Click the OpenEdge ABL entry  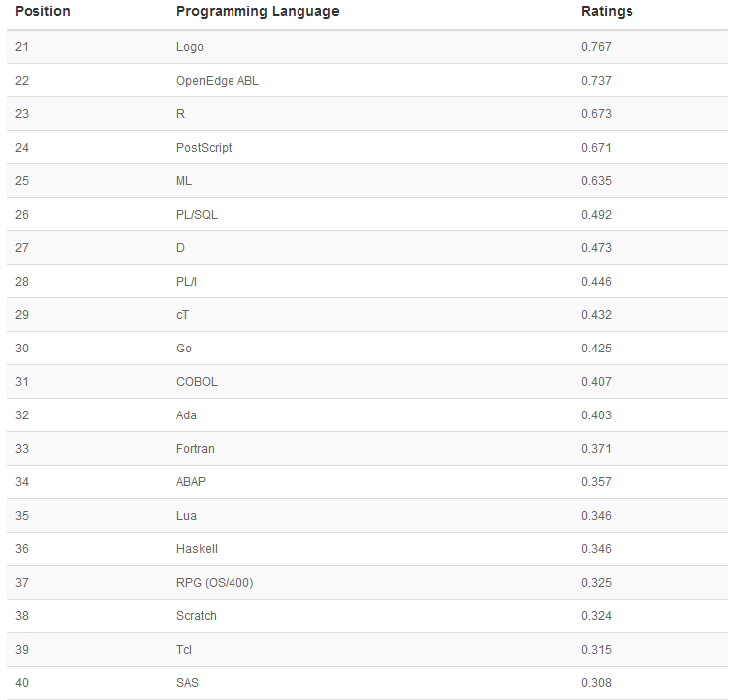pyautogui.click(x=217, y=81)
